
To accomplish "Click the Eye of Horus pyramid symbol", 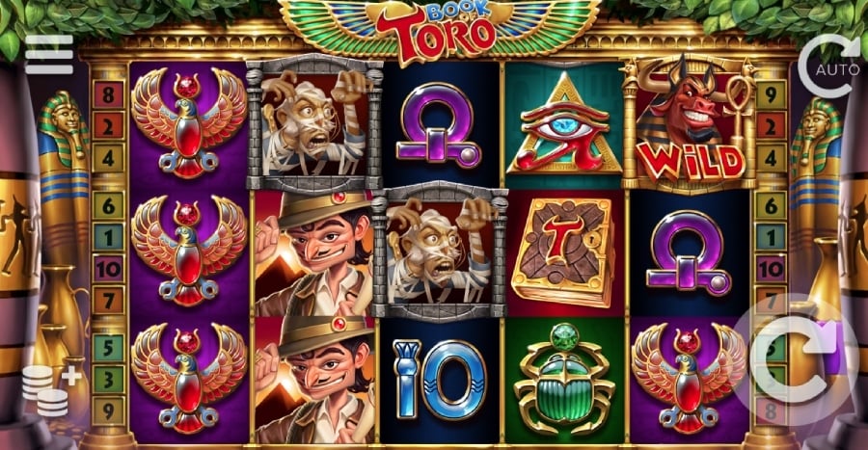I will coord(564,125).
